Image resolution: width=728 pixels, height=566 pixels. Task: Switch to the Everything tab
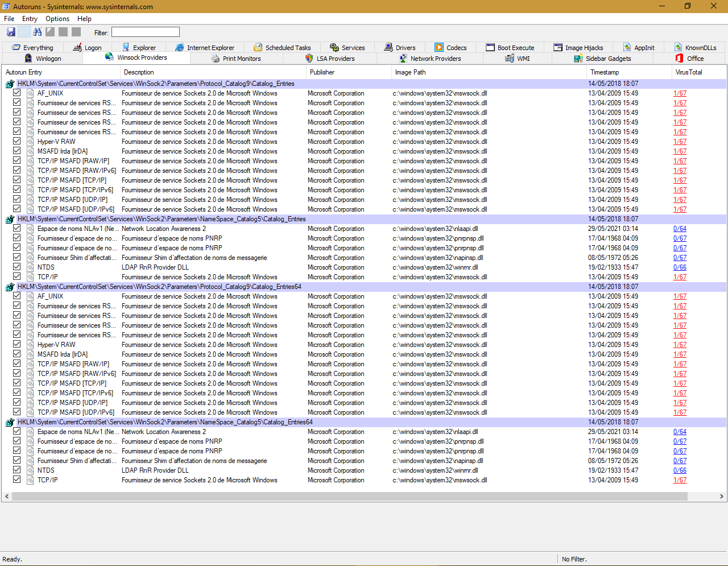pyautogui.click(x=33, y=48)
